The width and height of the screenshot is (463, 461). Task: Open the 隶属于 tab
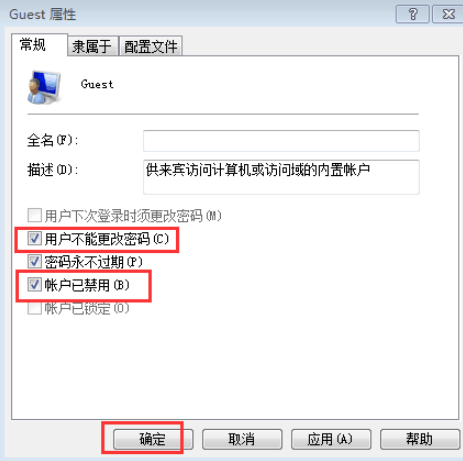click(x=92, y=46)
